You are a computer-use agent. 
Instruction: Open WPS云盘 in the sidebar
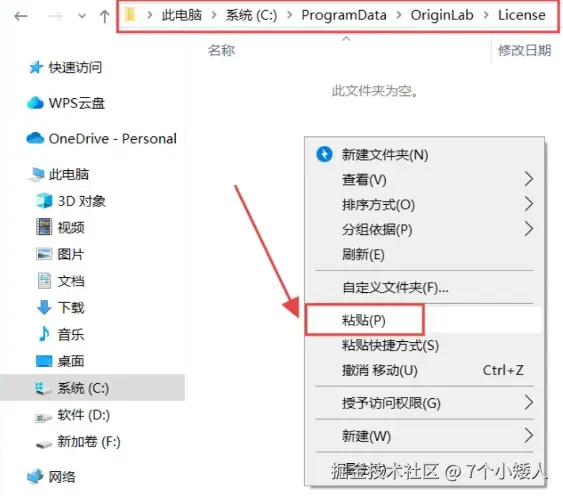coord(76,103)
